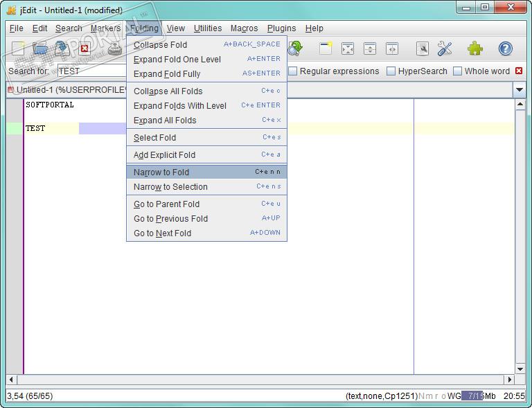Click the Open File folder icon
Screen dimensions: 532x408
(39, 48)
